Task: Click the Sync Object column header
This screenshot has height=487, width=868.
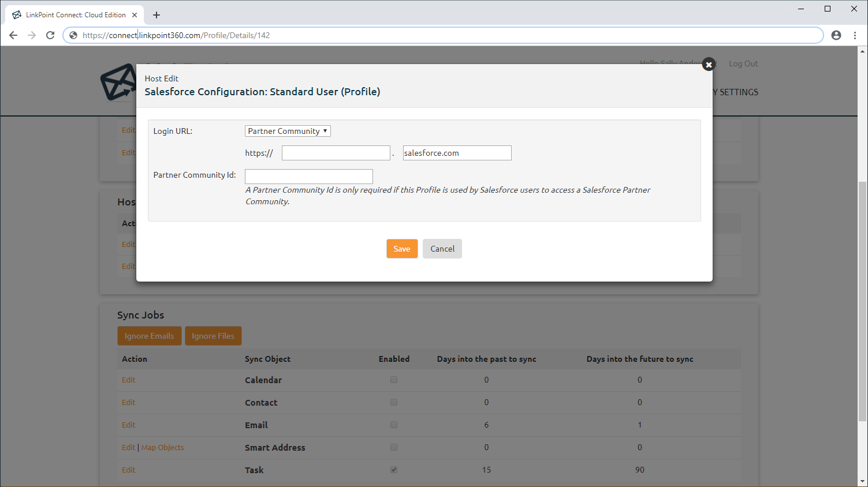Action: coord(268,359)
